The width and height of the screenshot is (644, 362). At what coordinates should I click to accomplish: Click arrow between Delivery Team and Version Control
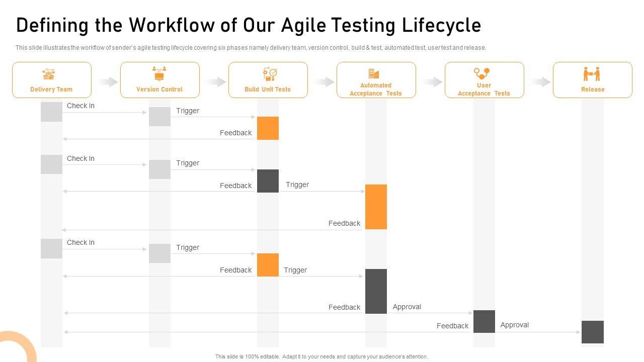[x=106, y=81]
